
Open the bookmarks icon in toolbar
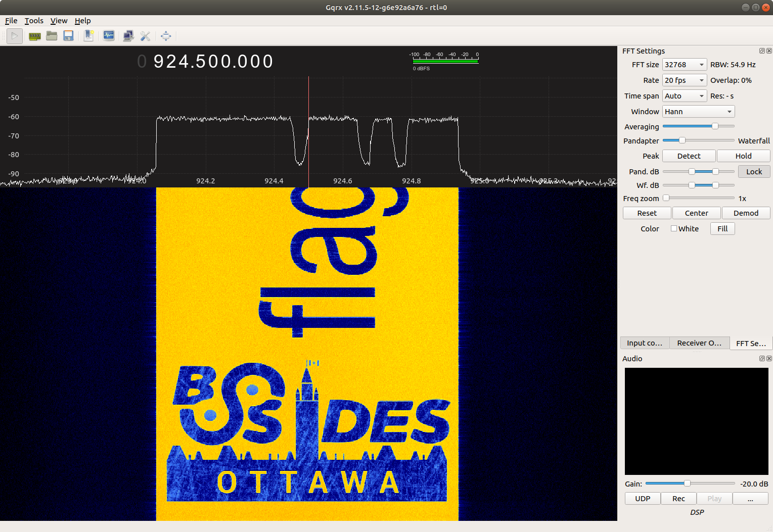click(x=88, y=36)
